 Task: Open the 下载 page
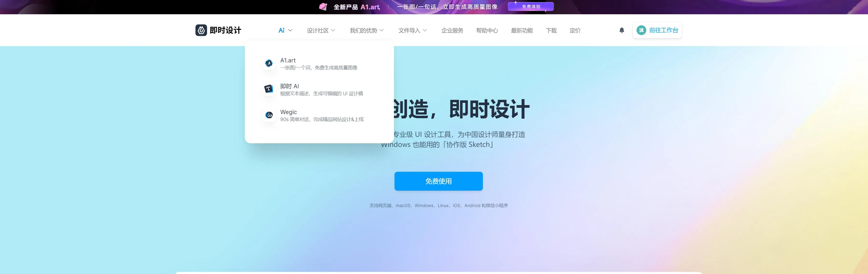click(x=551, y=30)
